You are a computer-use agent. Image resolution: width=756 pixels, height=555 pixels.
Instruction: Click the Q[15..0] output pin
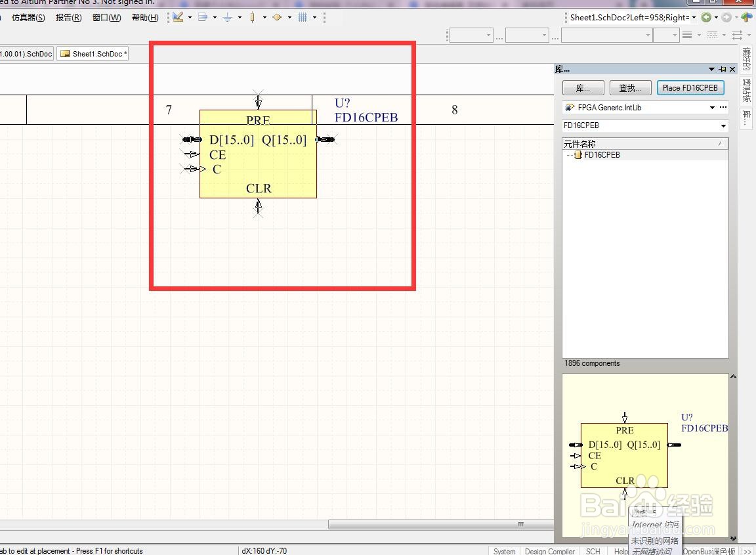pos(325,139)
